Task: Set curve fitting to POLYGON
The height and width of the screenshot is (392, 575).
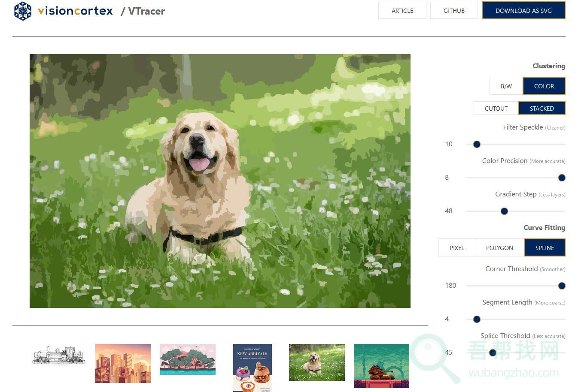Action: click(x=499, y=248)
